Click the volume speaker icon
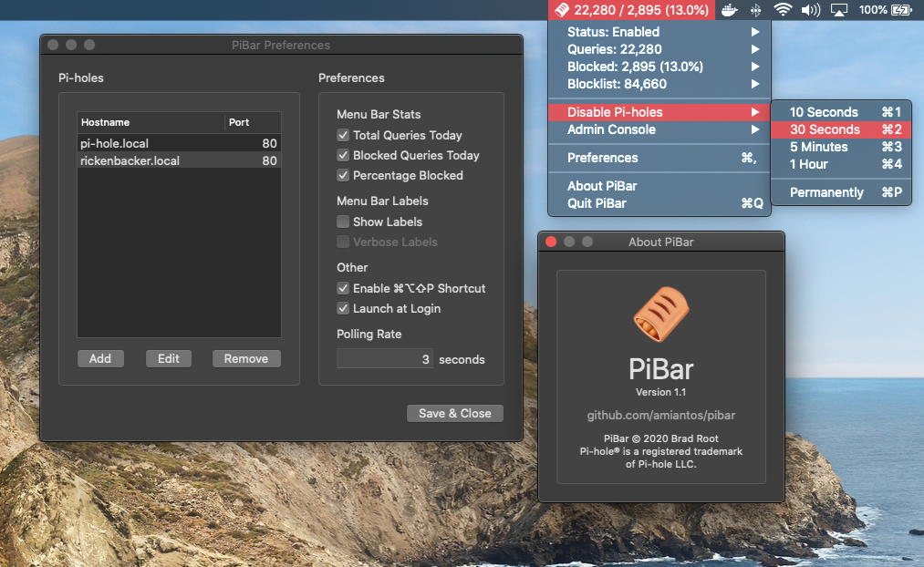 809,10
